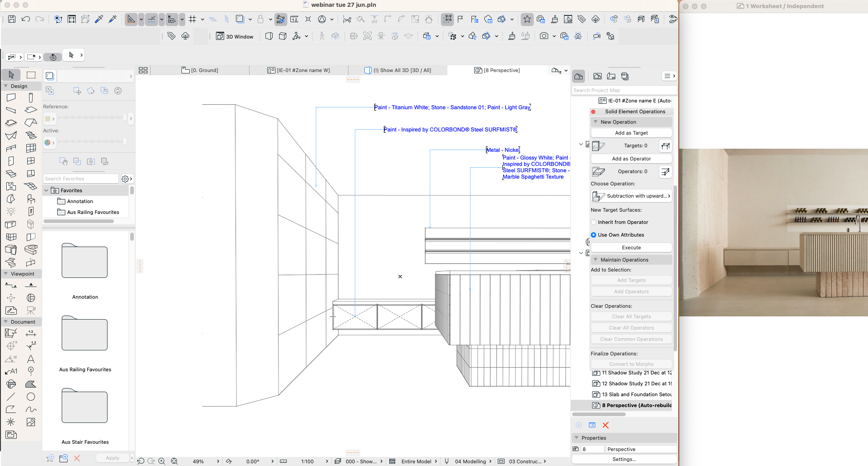Click the Settings... button in Properties
Image resolution: width=868 pixels, height=466 pixels.
tap(624, 459)
